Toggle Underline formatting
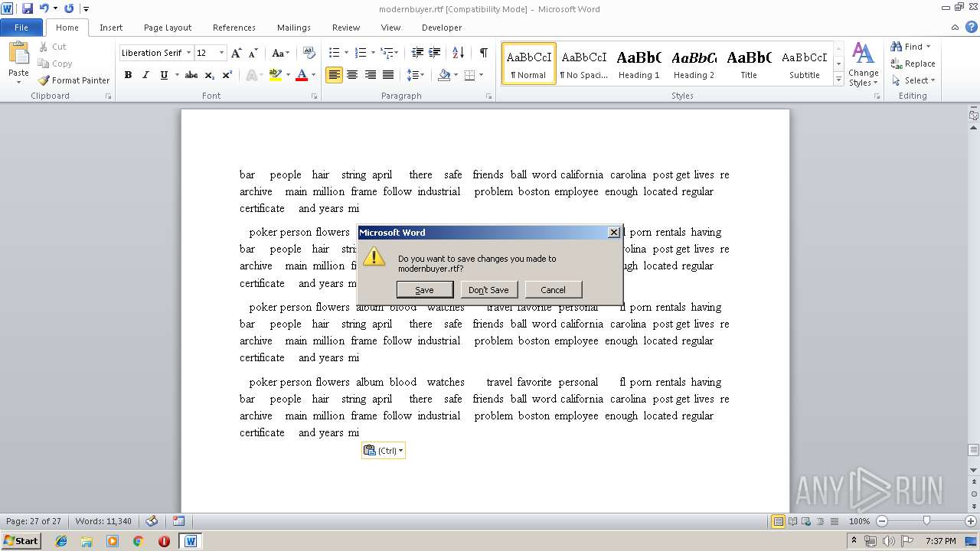The height and width of the screenshot is (551, 980). pyautogui.click(x=163, y=75)
